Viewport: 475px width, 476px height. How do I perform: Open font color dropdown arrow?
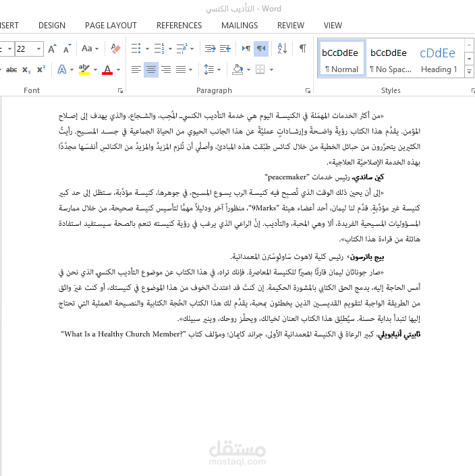point(119,70)
